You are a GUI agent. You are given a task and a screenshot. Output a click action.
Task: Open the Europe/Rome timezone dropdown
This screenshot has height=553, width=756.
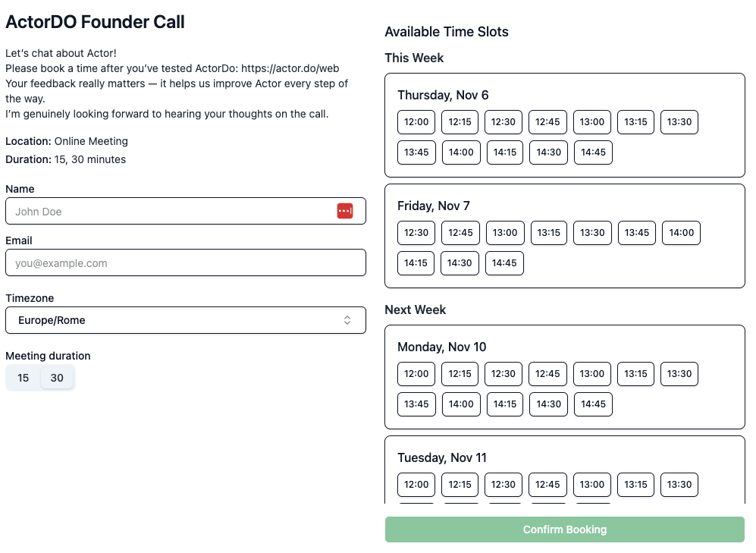pyautogui.click(x=185, y=320)
